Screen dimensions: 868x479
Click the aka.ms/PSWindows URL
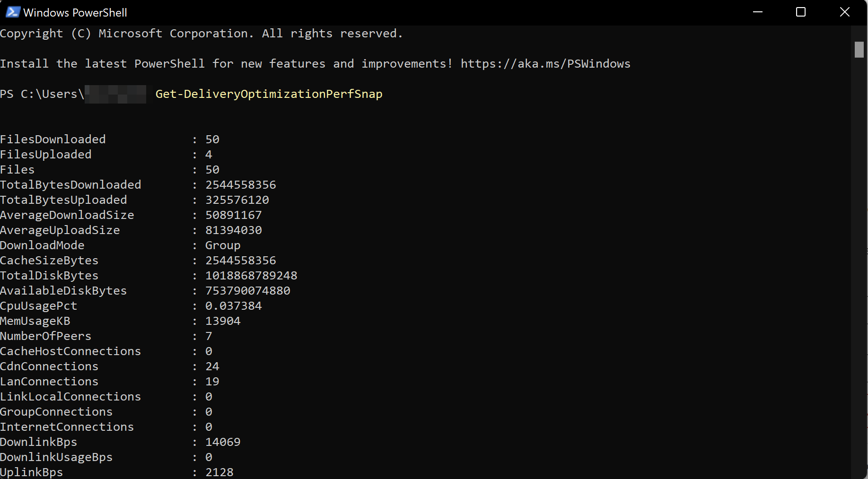(545, 64)
